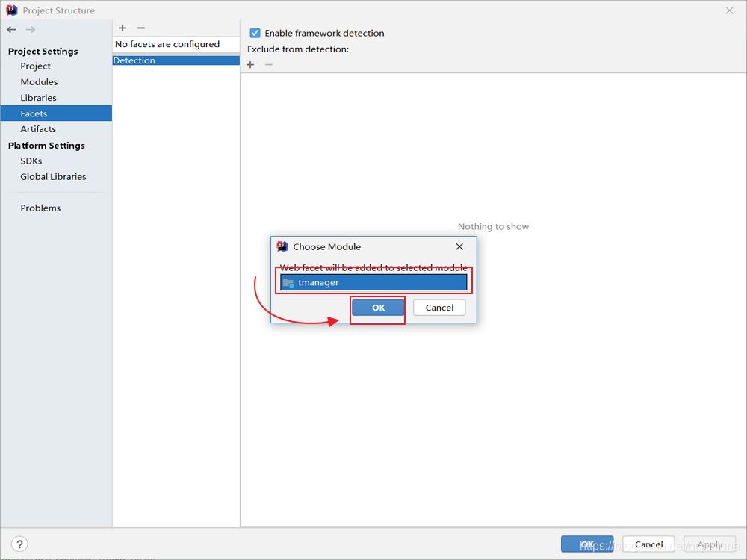The width and height of the screenshot is (747, 560).
Task: Switch to the Artifacts section
Action: pos(38,129)
